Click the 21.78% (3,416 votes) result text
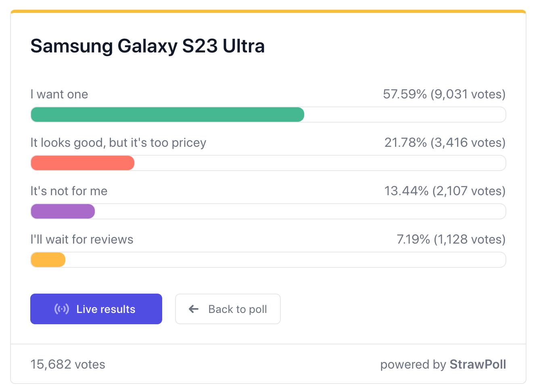Image resolution: width=539 pixels, height=392 pixels. 445,143
